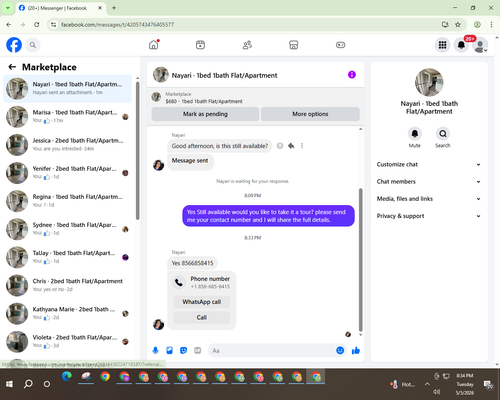Screen dimensions: 500x400
Task: Open Marisa conversation in chat list
Action: click(67, 117)
